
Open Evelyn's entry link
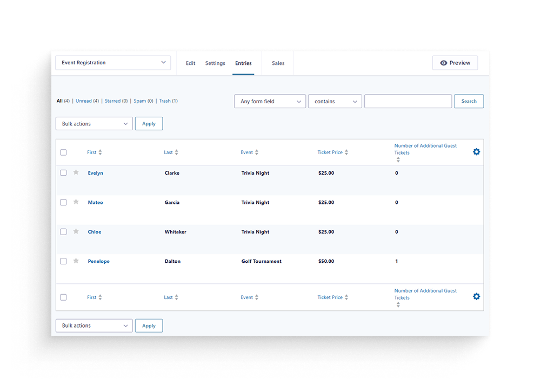95,173
